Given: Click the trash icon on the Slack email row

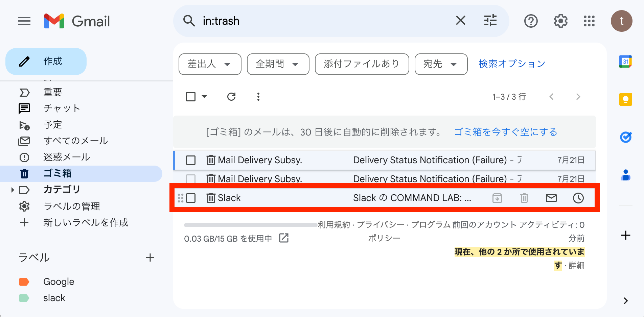Looking at the screenshot, I should 524,198.
